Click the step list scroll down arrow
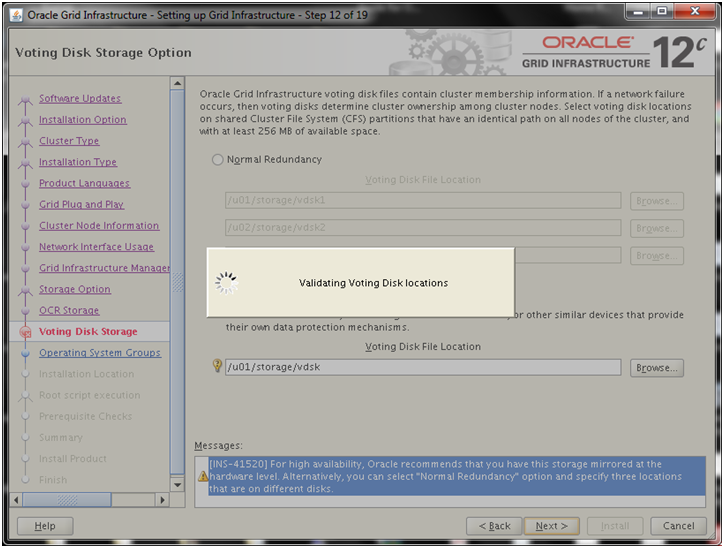Image resolution: width=724 pixels, height=548 pixels. (177, 485)
